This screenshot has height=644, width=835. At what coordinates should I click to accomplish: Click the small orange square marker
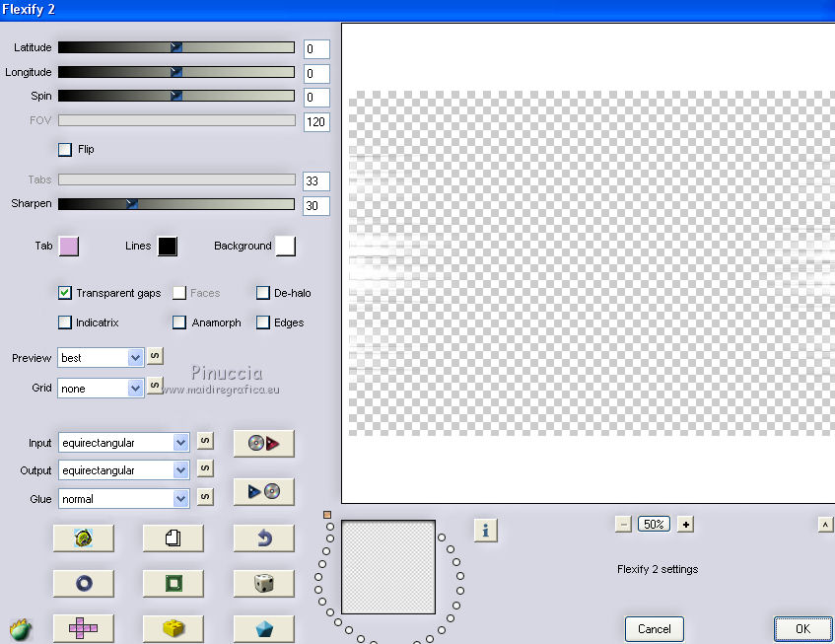tap(327, 515)
